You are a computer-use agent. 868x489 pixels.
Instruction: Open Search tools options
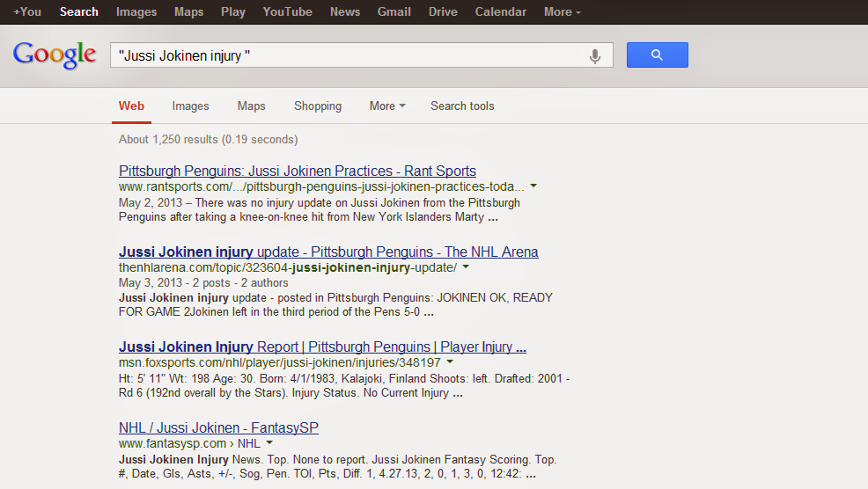coord(462,106)
